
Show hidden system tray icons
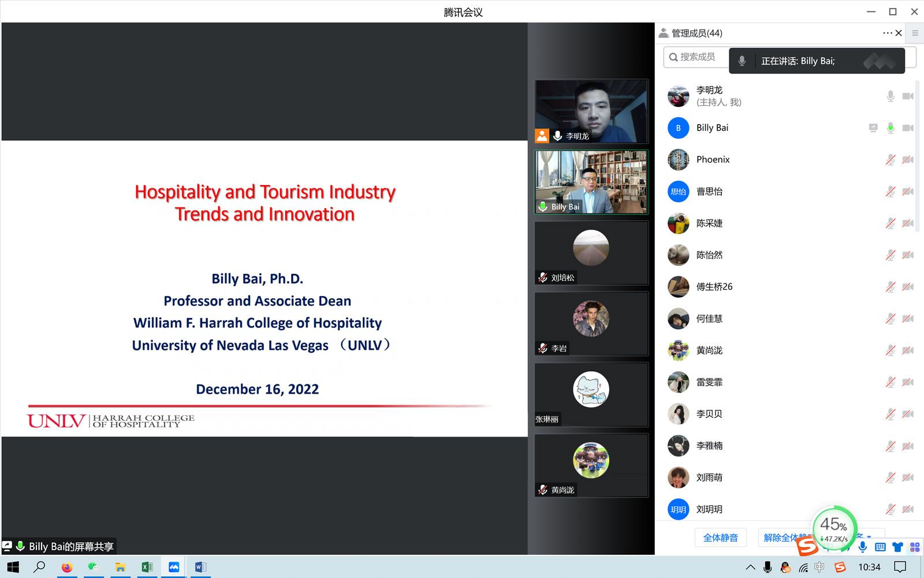pos(750,567)
